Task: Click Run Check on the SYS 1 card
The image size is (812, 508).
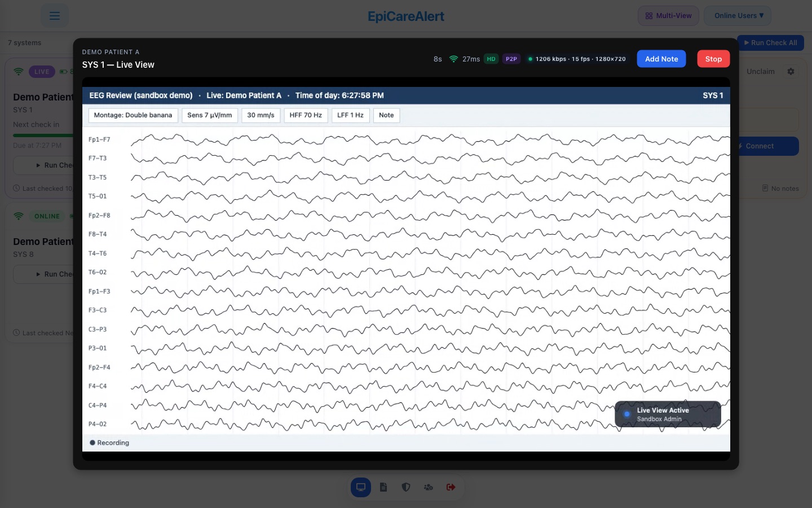Action: [x=45, y=165]
